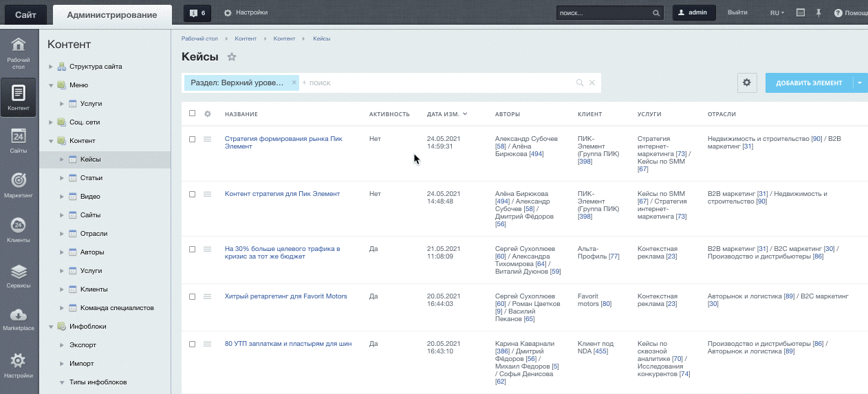868x394 pixels.
Task: Switch to the Сайт tab
Action: 25,14
